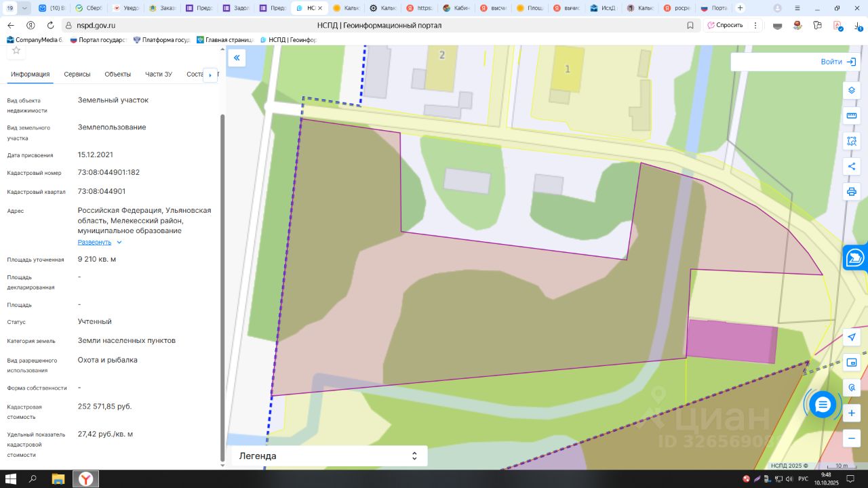Expand the Легенда panel
Viewport: 868px width, 488px height.
pos(330,456)
